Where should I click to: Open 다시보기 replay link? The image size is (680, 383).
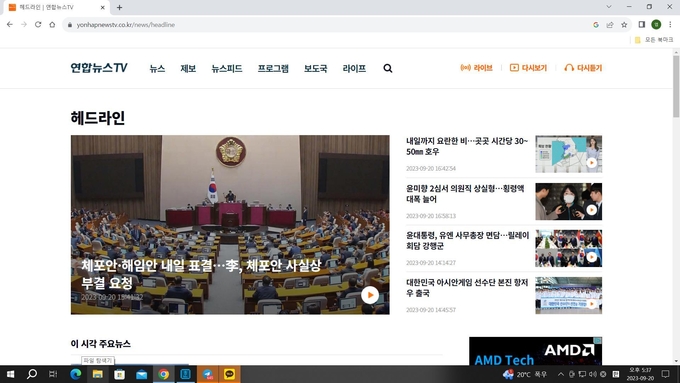coord(528,68)
